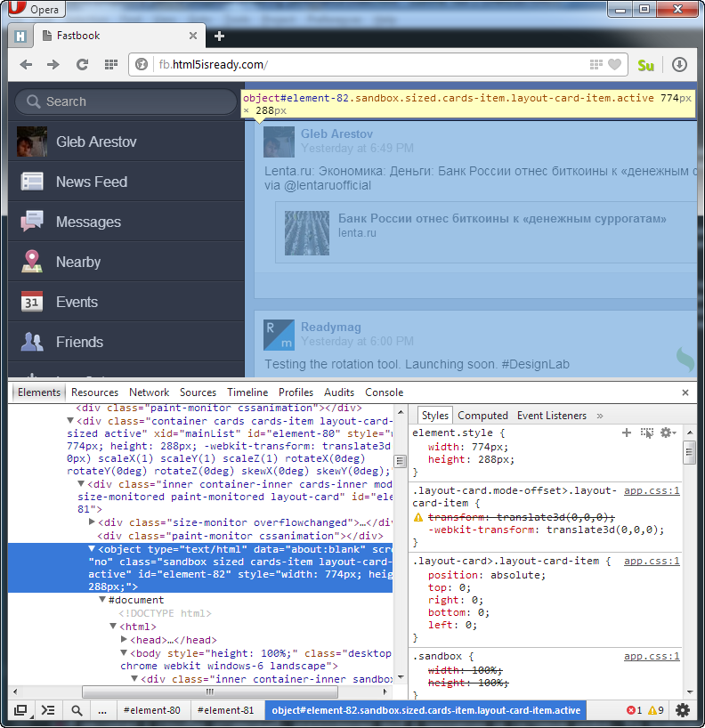Click Readymag post avatar
The width and height of the screenshot is (705, 728).
279,335
